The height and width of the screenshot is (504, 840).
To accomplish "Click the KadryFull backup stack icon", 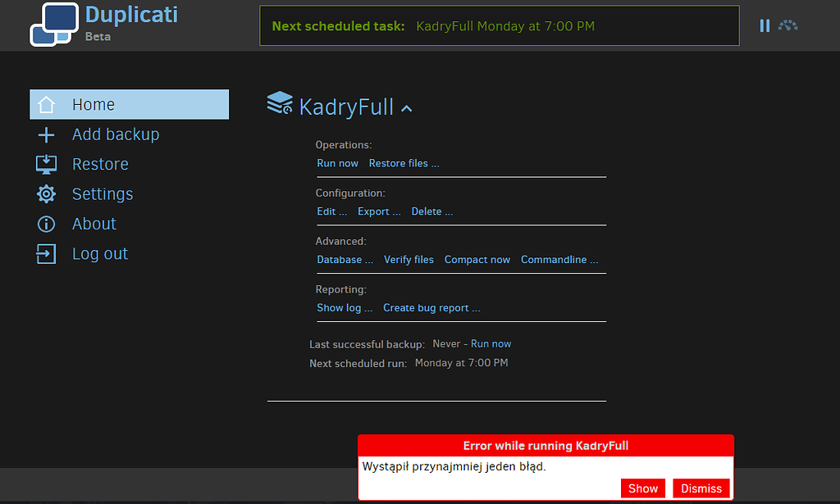I will pyautogui.click(x=280, y=104).
